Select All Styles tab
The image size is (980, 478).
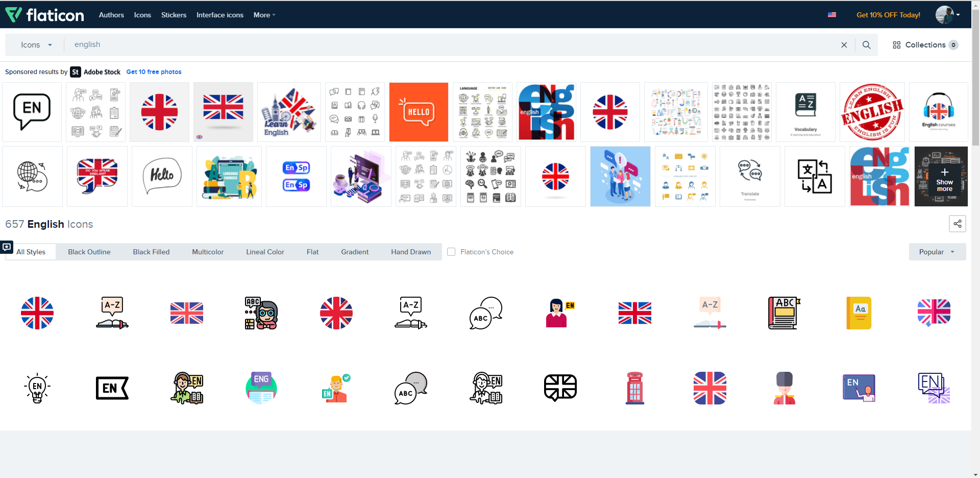[x=31, y=252]
